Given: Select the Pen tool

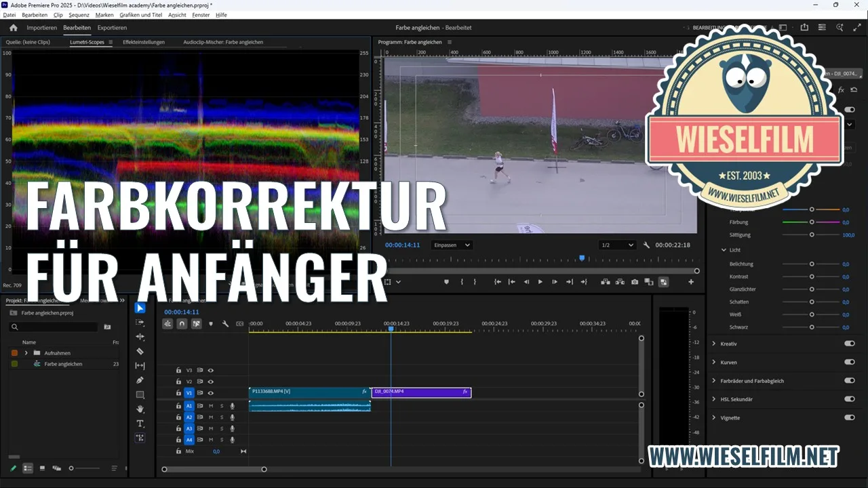Looking at the screenshot, I should pos(140,380).
